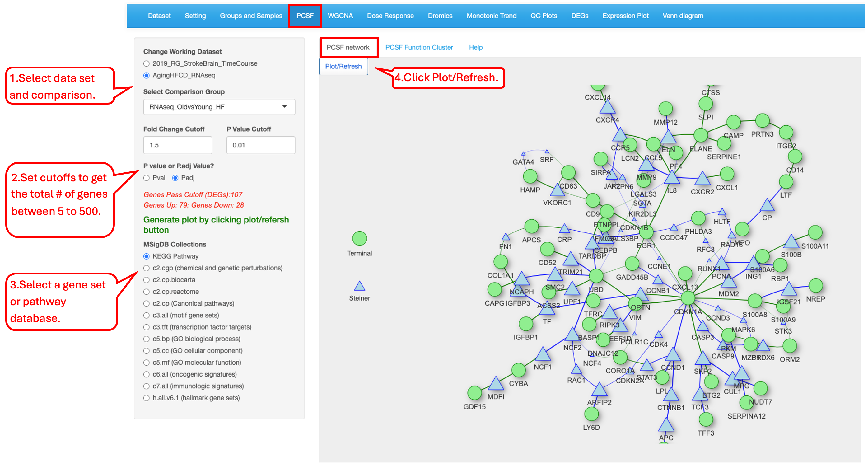
Task: Open the DEGs tab
Action: click(580, 16)
